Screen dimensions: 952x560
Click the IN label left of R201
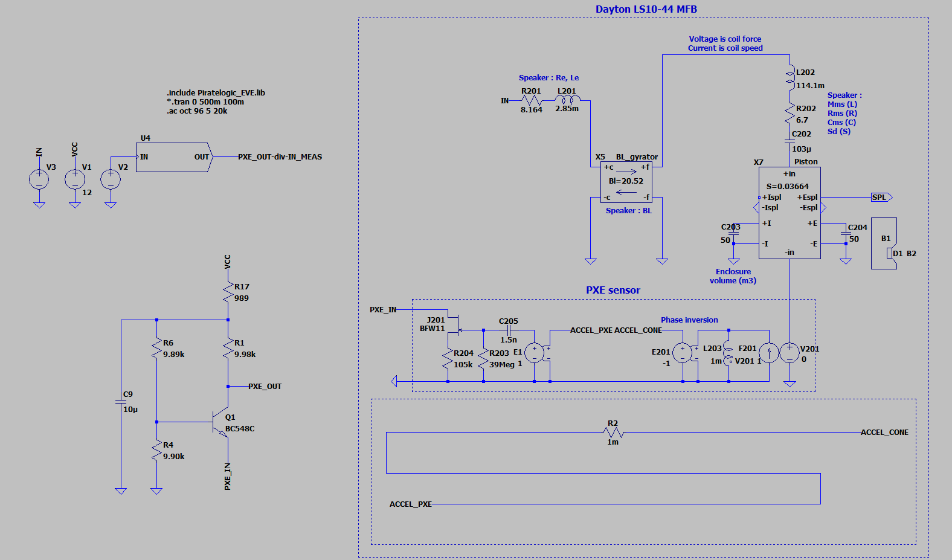pyautogui.click(x=504, y=100)
